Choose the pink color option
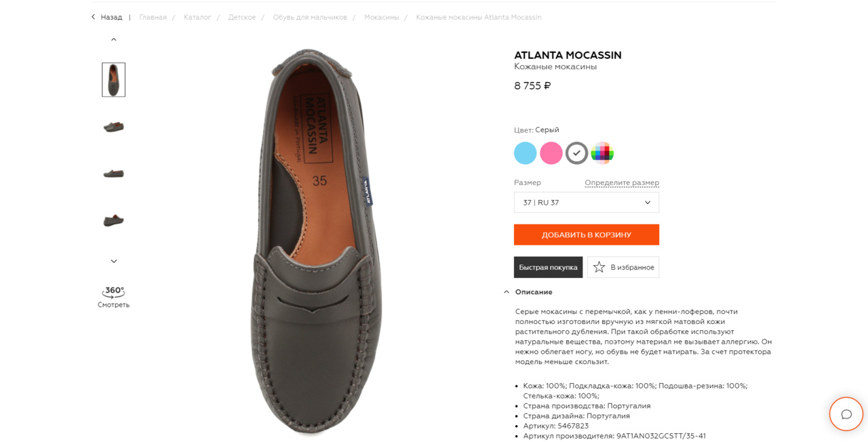Viewport: 868px width, 442px height. coord(551,153)
